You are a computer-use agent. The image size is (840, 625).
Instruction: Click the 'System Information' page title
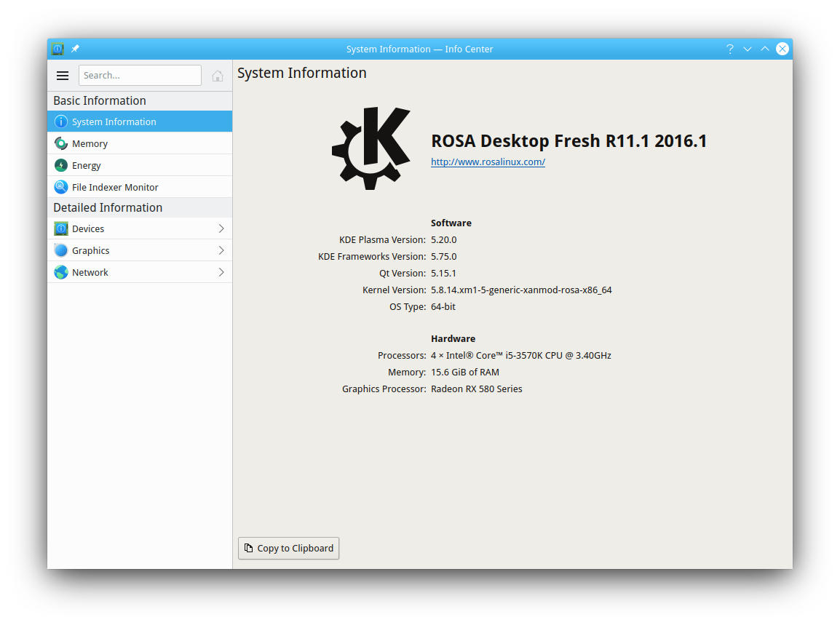click(x=302, y=73)
